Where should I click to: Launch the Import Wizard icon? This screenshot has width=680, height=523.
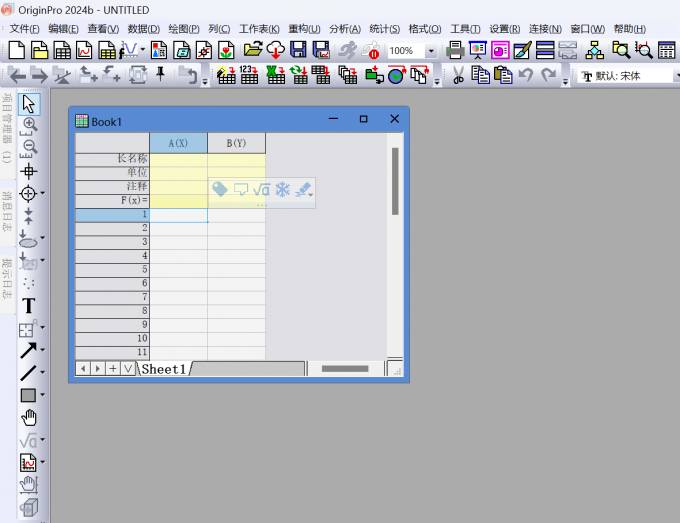click(x=226, y=75)
